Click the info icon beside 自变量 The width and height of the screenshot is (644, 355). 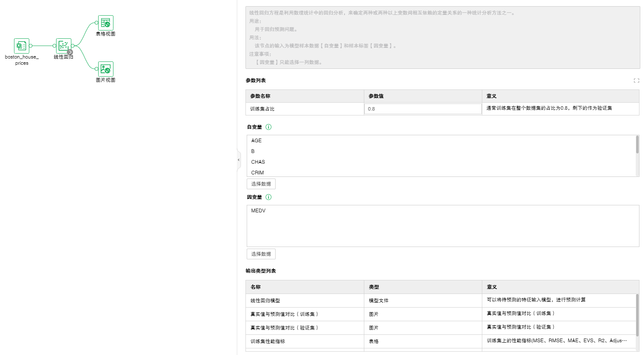[269, 127]
